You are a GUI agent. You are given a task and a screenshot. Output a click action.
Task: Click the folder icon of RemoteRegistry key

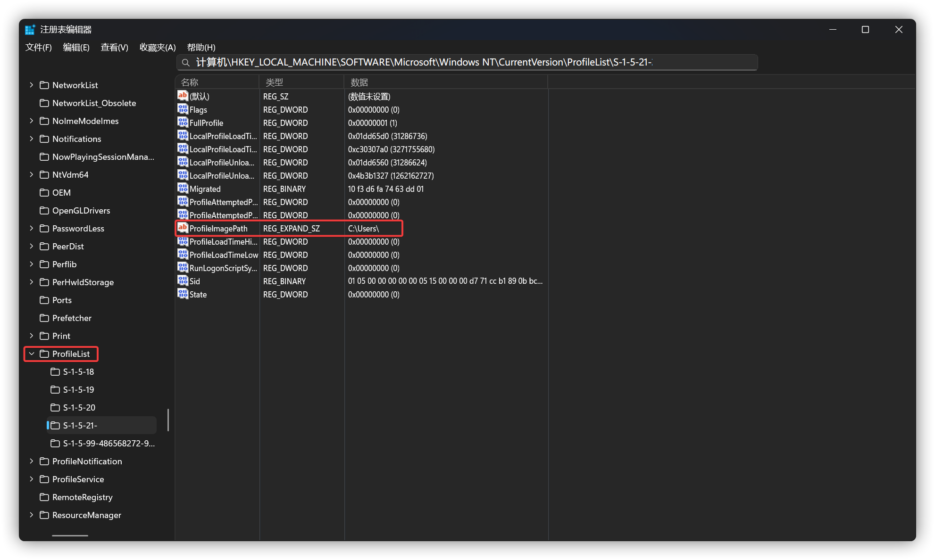click(44, 497)
